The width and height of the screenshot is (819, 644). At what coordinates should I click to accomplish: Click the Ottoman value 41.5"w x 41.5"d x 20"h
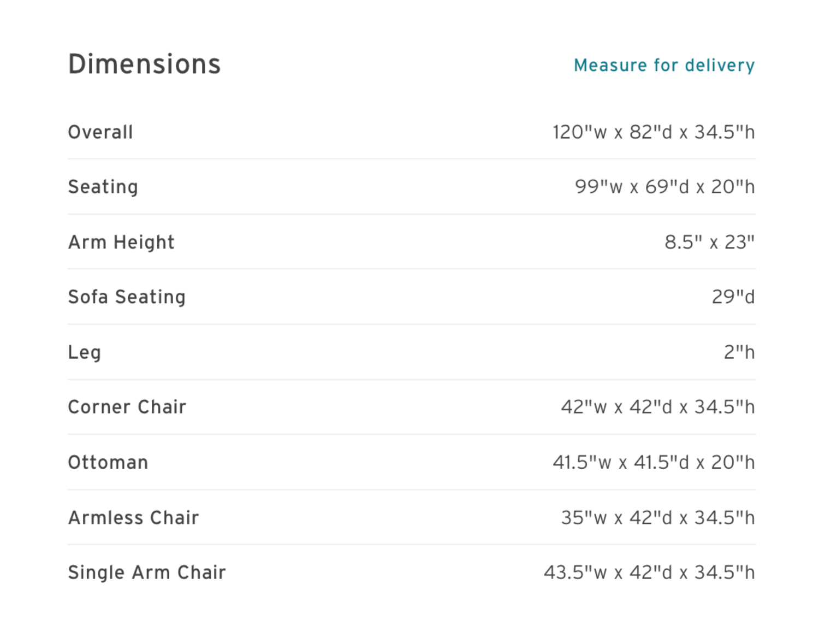click(654, 463)
